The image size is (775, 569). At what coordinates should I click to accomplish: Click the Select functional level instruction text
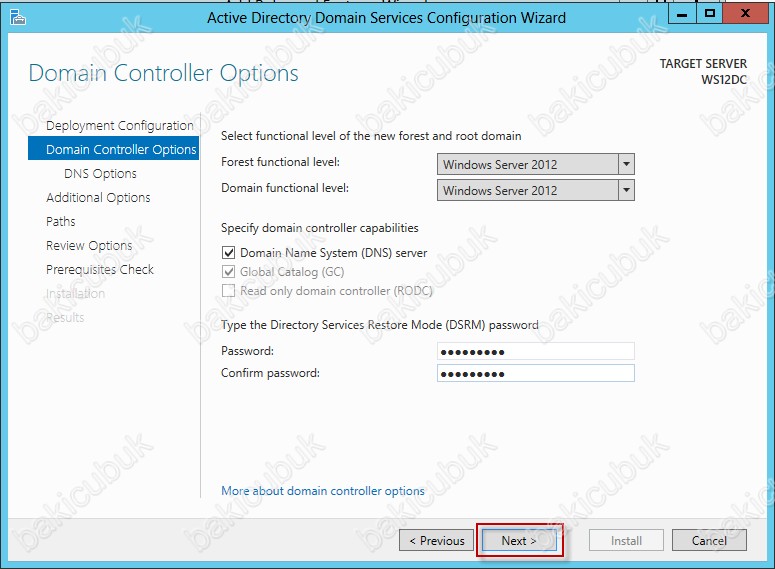371,136
